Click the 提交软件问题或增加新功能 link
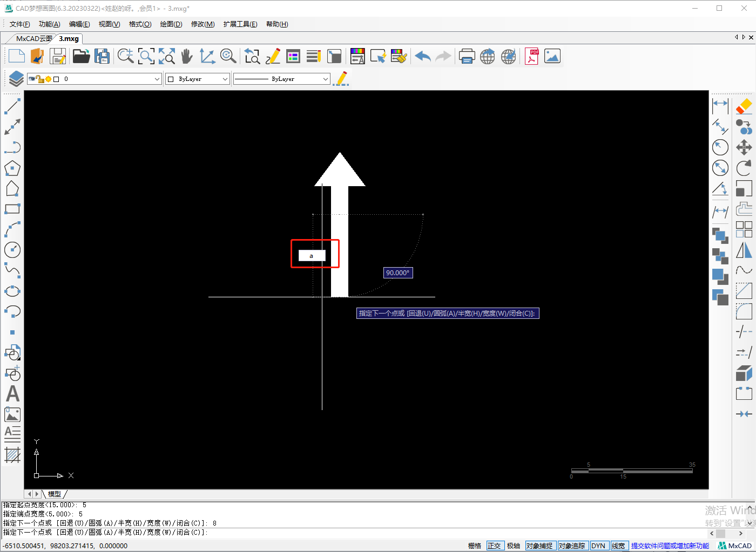This screenshot has width=756, height=552. tap(670, 546)
